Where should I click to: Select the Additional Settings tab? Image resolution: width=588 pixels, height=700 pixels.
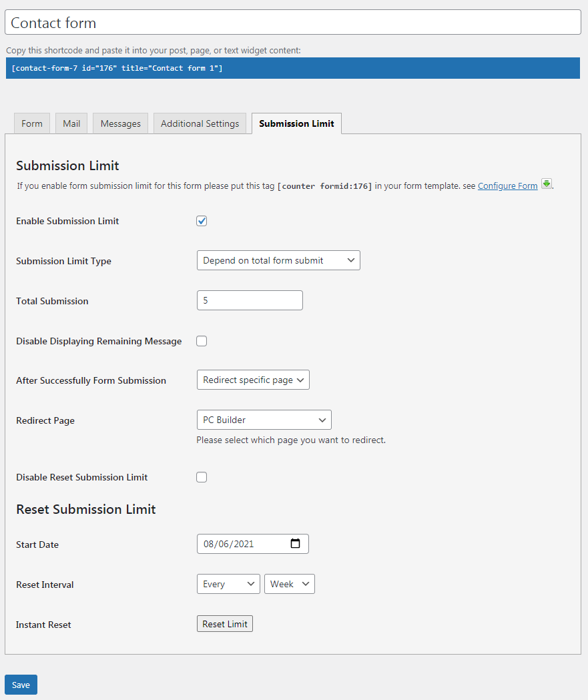200,123
